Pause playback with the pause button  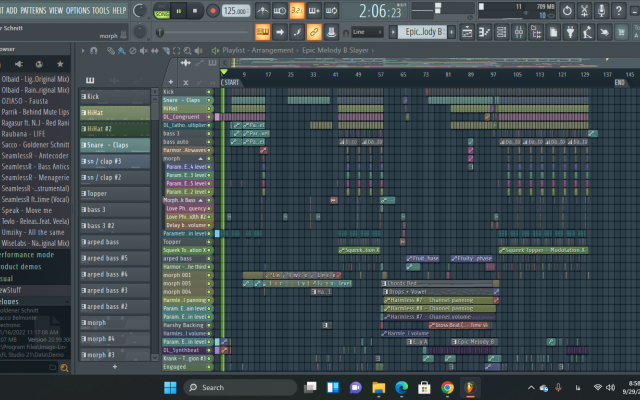(x=178, y=11)
